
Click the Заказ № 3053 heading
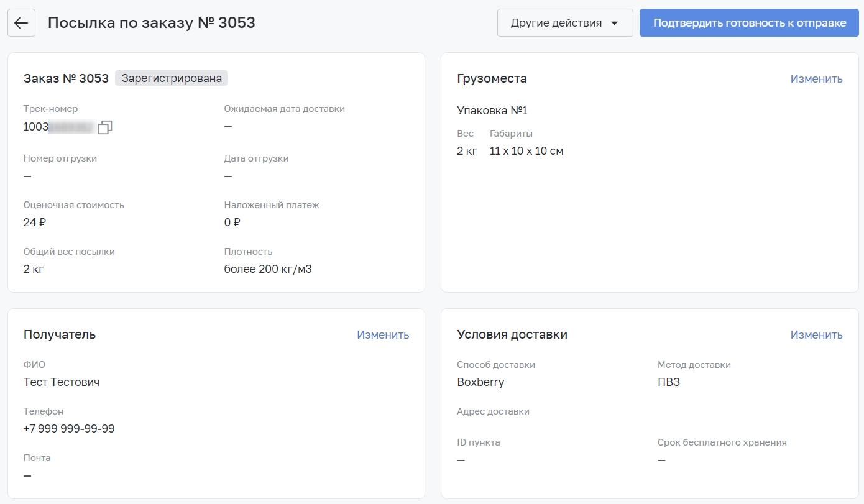66,78
